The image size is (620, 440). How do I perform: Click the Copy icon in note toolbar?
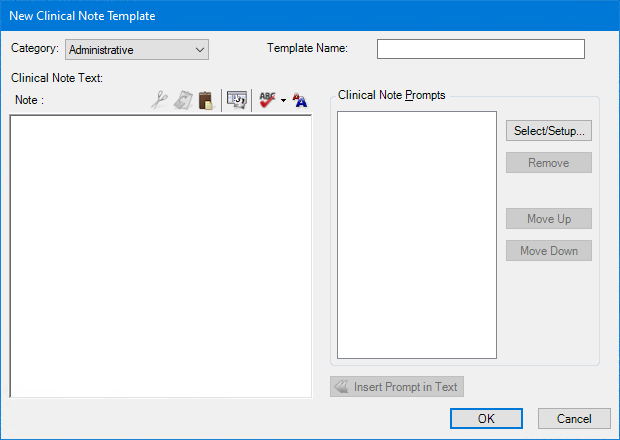click(182, 100)
